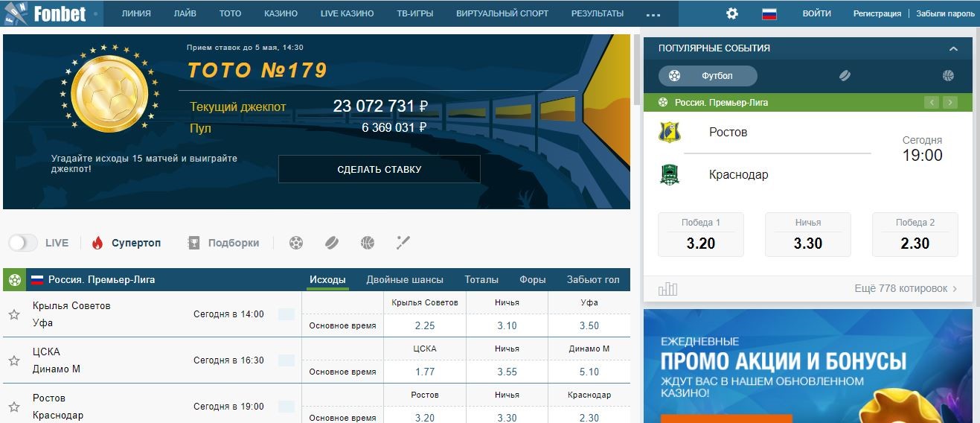Bet Ничья at 3.30 in Popular Events
Image resolution: width=980 pixels, height=423 pixels.
click(808, 235)
